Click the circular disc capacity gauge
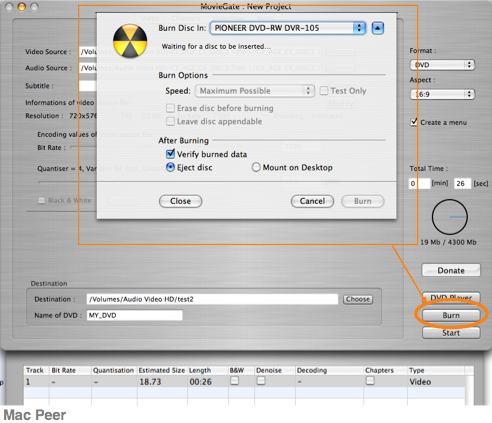Screen dimensions: 492x423 coord(450,217)
